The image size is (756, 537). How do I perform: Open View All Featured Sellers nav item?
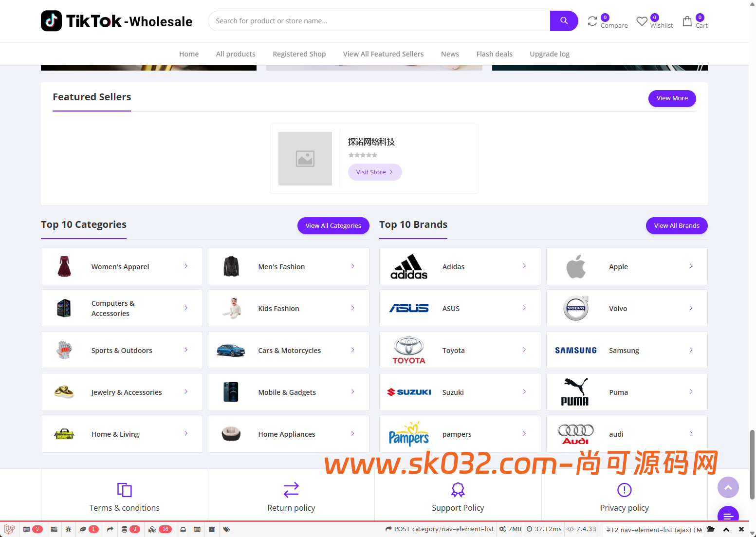click(384, 54)
